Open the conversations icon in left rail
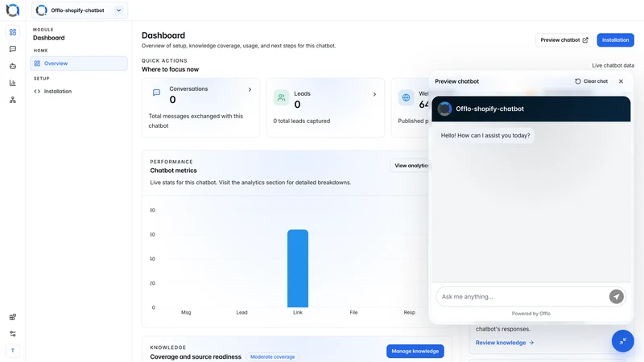 [x=13, y=49]
